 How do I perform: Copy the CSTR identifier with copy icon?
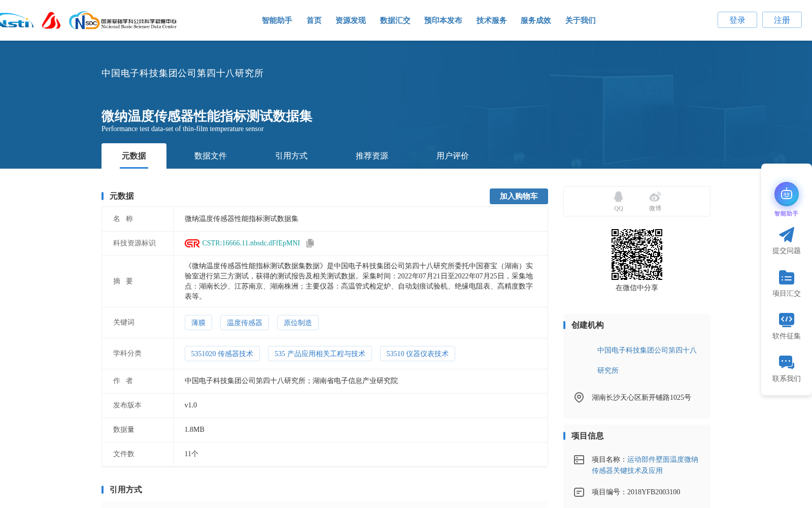pos(310,243)
